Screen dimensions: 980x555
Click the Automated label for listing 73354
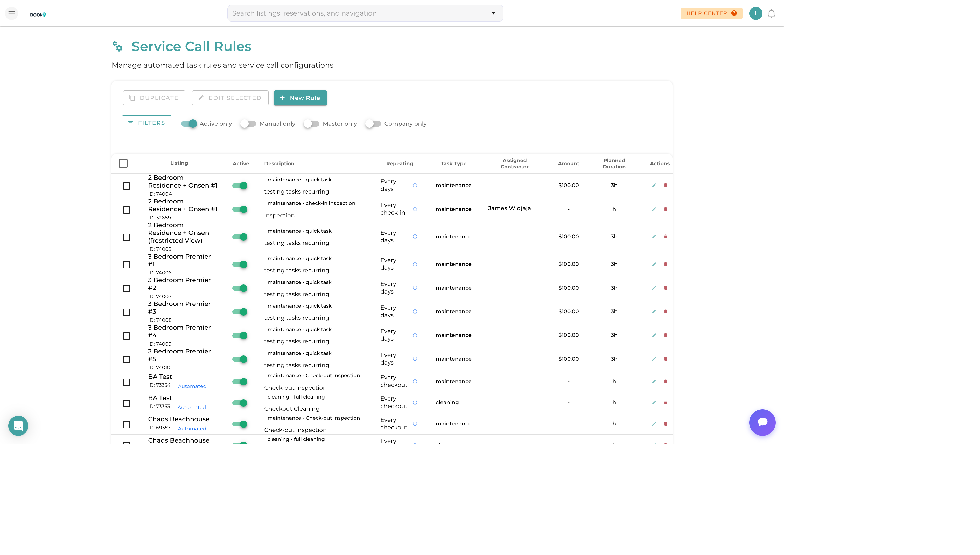[x=192, y=386]
